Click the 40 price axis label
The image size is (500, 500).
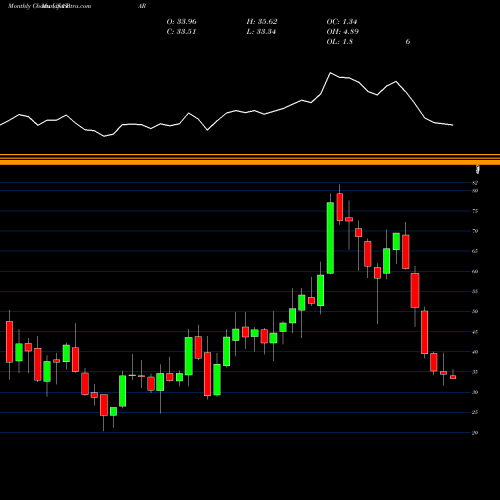pyautogui.click(x=475, y=352)
